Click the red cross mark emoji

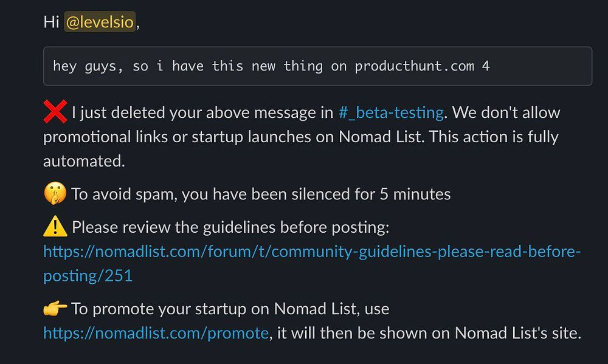tap(55, 112)
